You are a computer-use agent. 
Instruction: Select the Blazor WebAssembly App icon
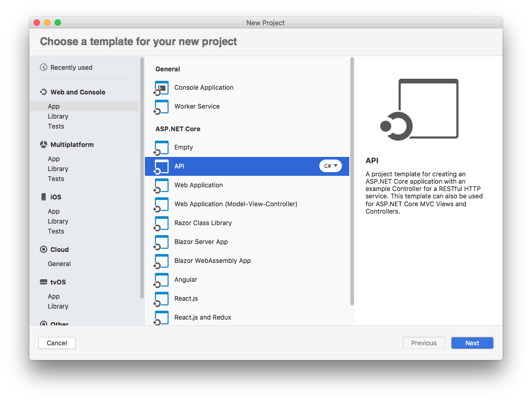[161, 261]
